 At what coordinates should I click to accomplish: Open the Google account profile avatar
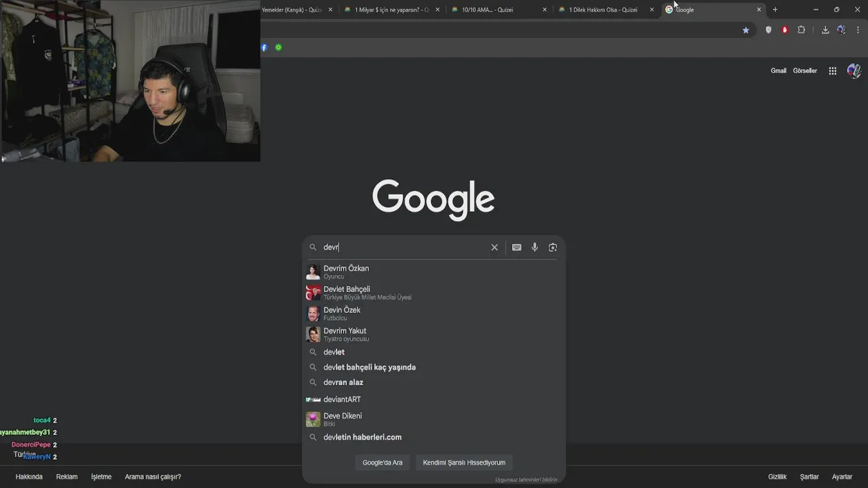tap(854, 70)
